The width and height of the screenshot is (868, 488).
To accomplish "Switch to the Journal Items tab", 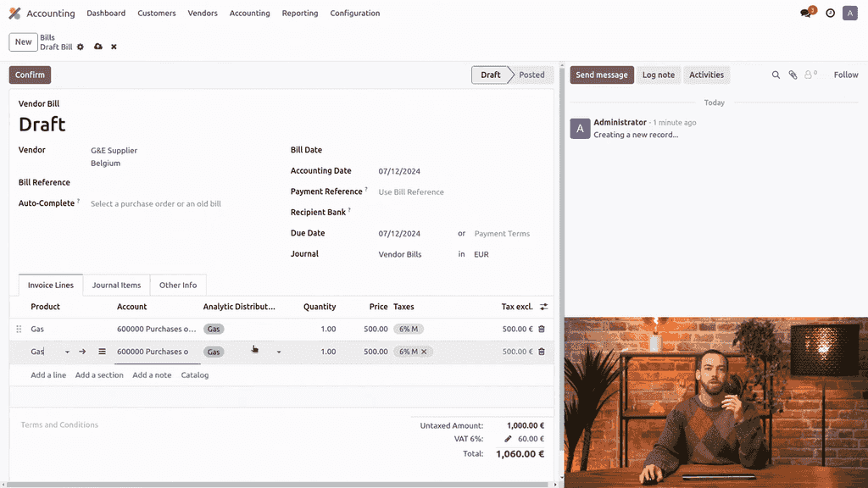I will coord(116,286).
